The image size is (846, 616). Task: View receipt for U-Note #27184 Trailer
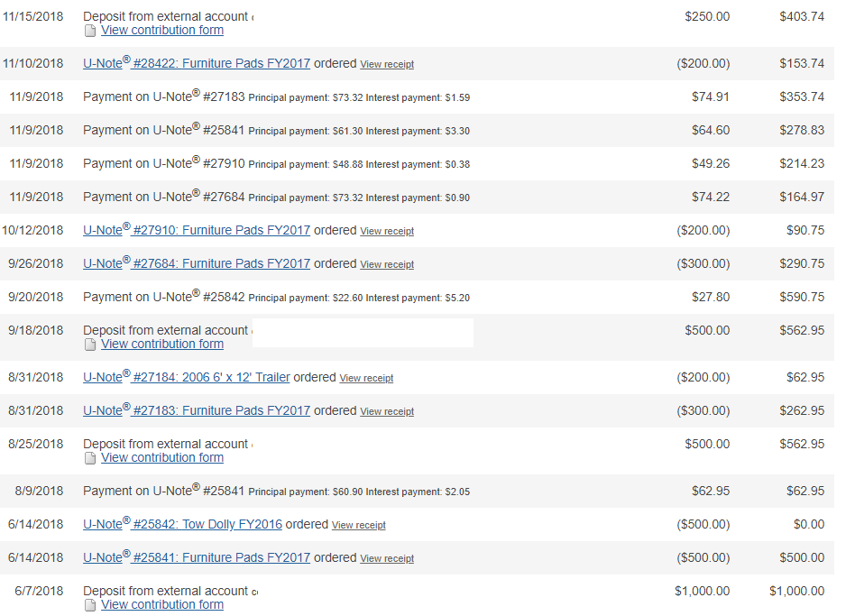click(366, 378)
